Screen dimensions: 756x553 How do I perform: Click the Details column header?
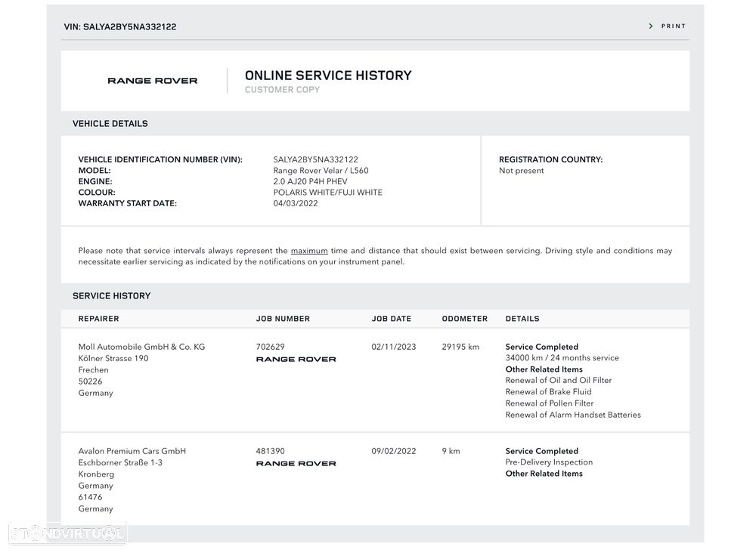pos(522,319)
